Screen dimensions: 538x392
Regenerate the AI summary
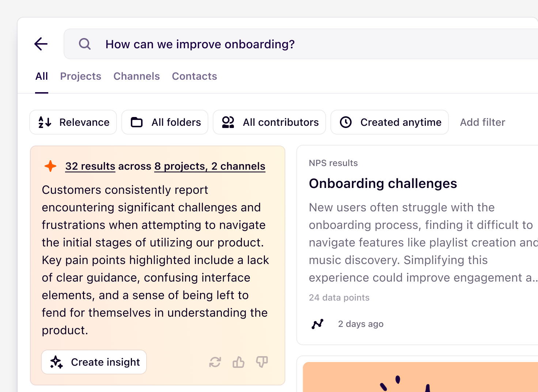[215, 362]
